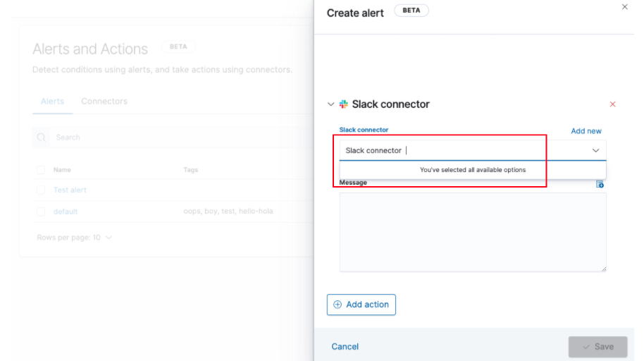Viewport: 644px width, 361px height.
Task: Close the Create alert flyout
Action: click(x=624, y=7)
